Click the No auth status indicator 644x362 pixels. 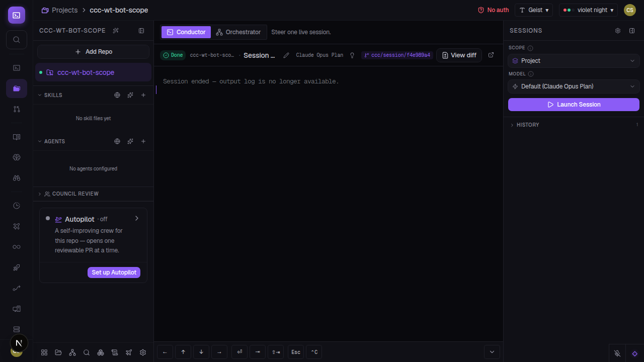tap(493, 10)
